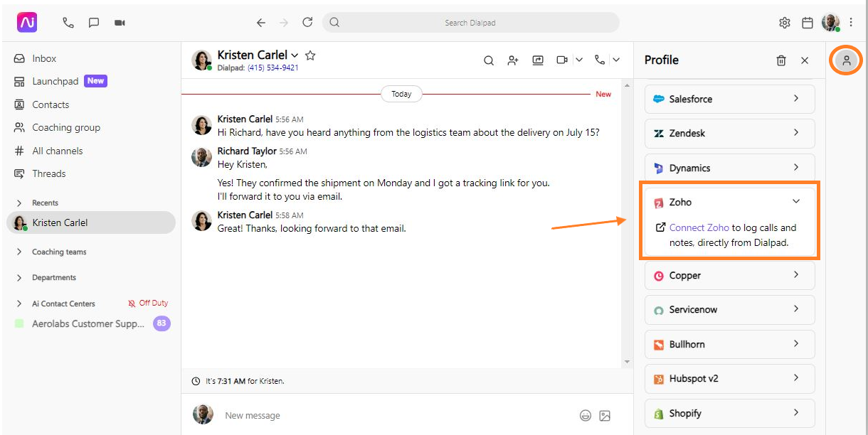Attach an image with the picture icon

tap(605, 416)
